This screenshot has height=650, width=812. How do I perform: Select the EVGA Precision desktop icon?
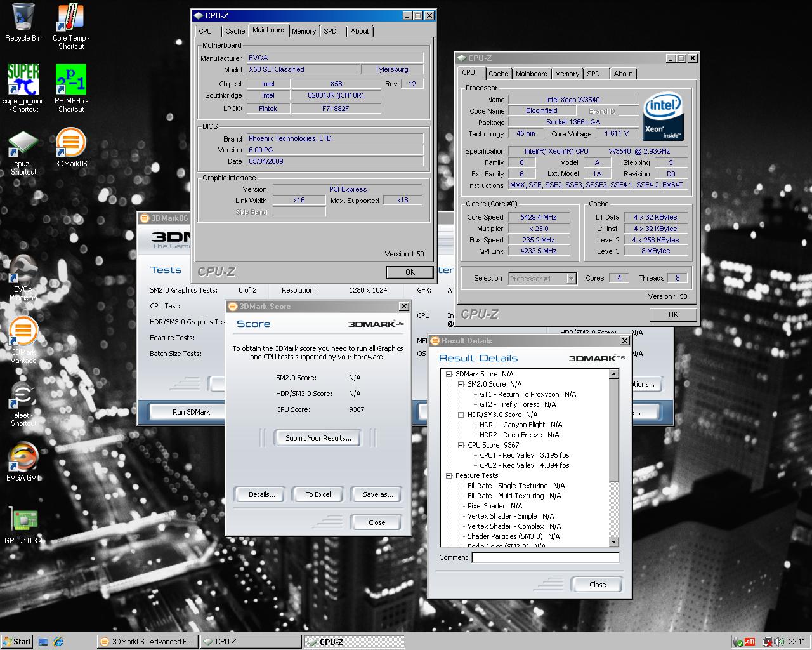[x=23, y=278]
